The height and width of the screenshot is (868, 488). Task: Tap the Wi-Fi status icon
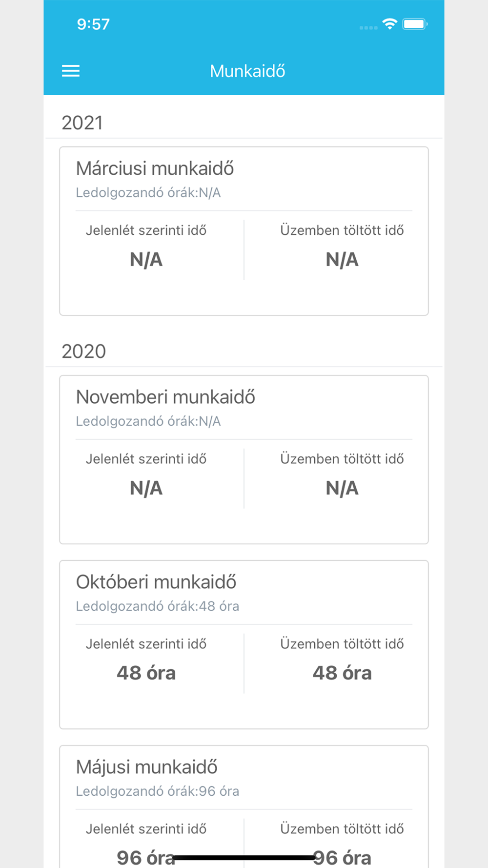tap(390, 24)
